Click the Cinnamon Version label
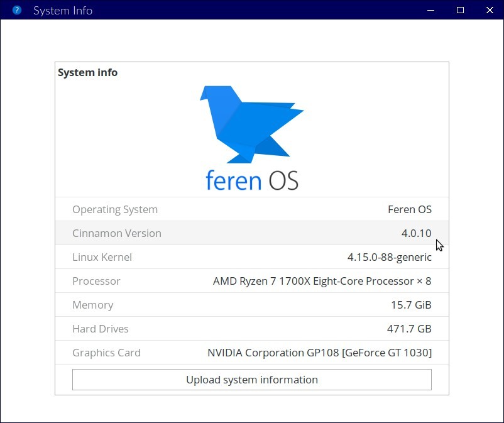 coord(117,233)
